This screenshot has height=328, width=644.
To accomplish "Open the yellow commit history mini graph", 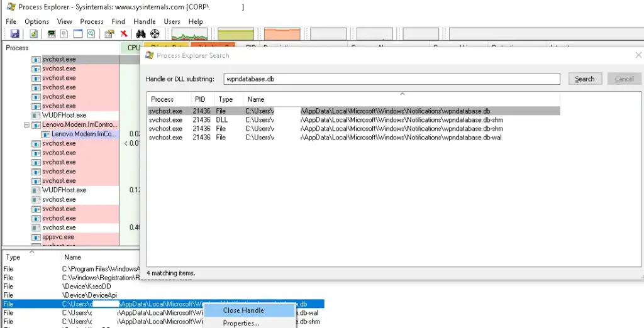I will [236, 34].
